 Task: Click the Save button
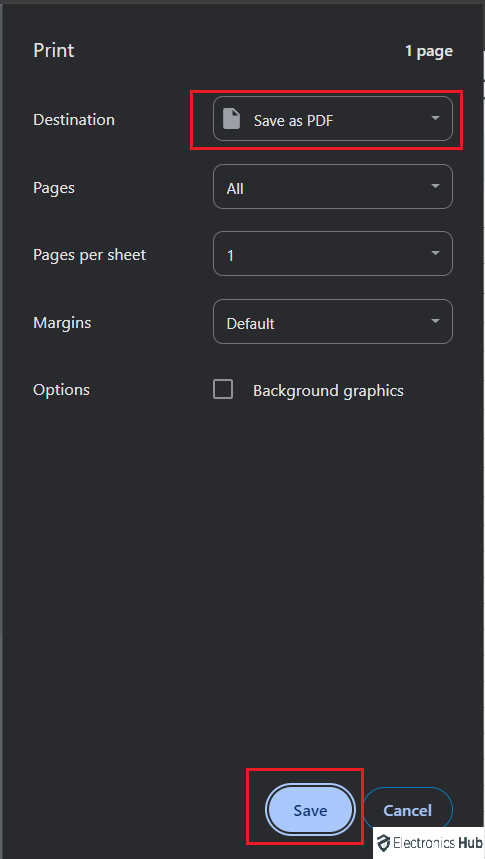coord(310,810)
